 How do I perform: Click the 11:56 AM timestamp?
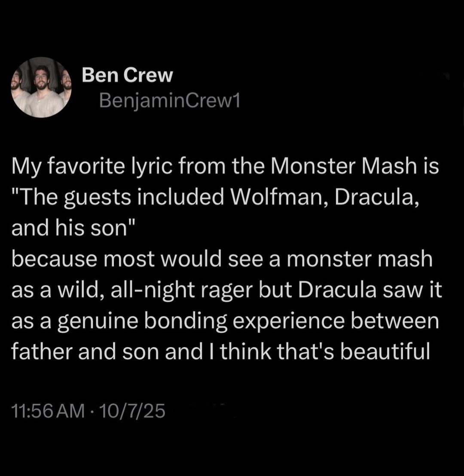click(x=47, y=411)
